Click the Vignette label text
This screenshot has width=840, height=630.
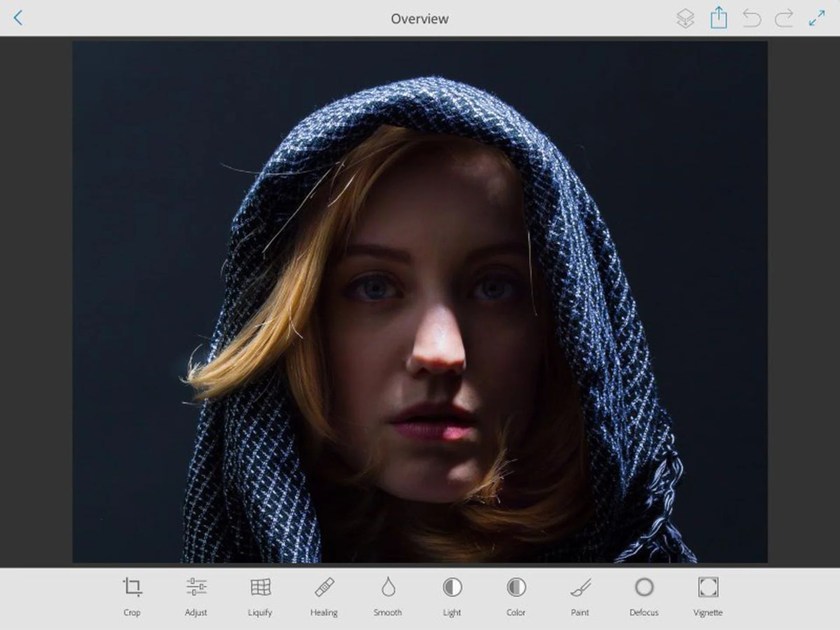[708, 612]
